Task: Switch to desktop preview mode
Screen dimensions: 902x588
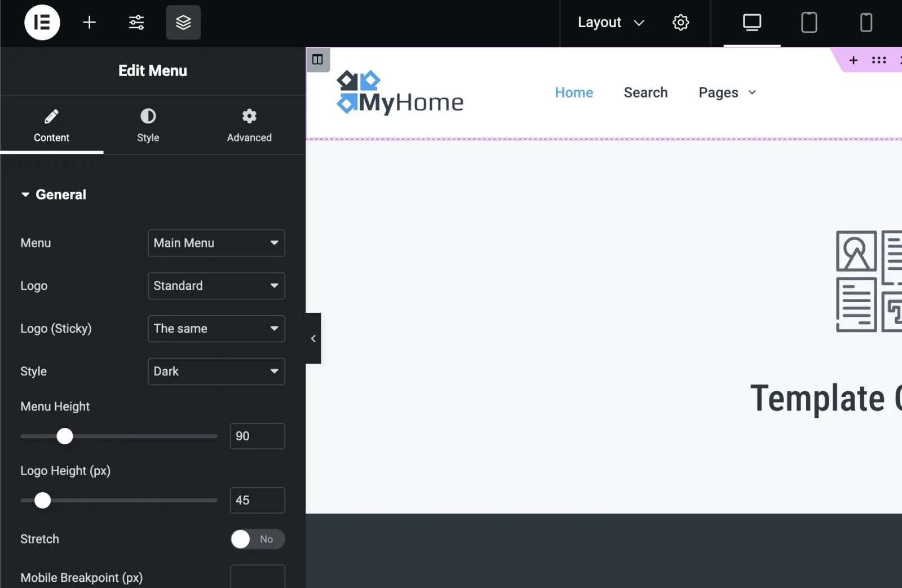Action: (751, 23)
